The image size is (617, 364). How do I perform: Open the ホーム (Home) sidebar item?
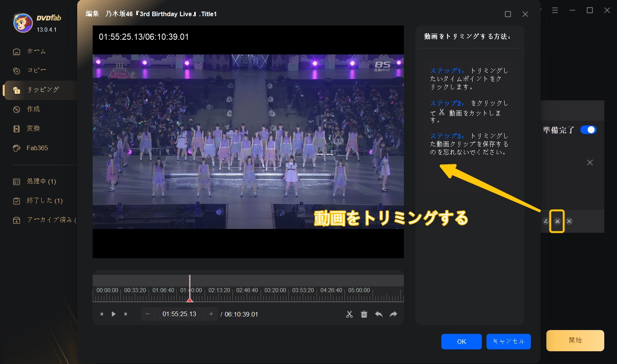tap(36, 51)
